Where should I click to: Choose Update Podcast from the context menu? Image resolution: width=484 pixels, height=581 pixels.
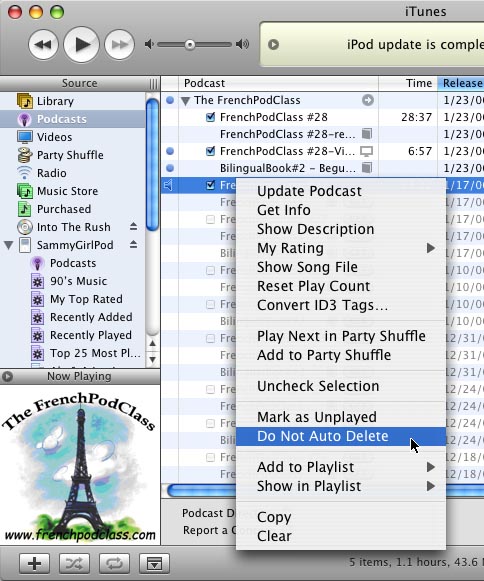(x=341, y=191)
